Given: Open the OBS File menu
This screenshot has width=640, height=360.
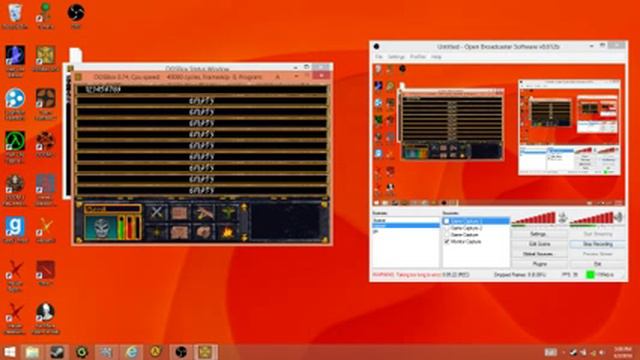Looking at the screenshot, I should pyautogui.click(x=379, y=57).
